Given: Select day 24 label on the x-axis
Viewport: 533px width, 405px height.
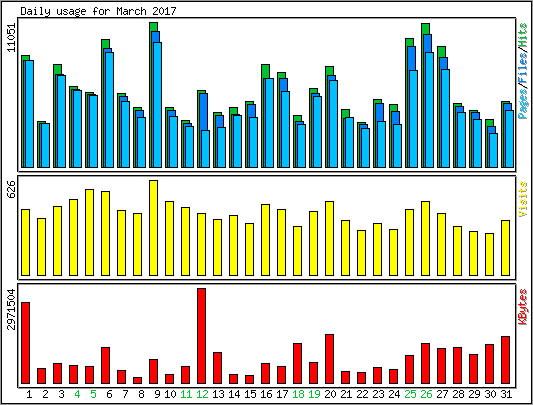Looking at the screenshot, I should point(394,394).
